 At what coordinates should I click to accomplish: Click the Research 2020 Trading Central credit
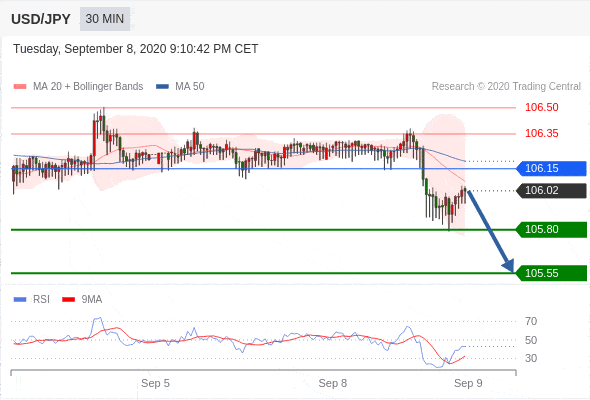point(506,87)
